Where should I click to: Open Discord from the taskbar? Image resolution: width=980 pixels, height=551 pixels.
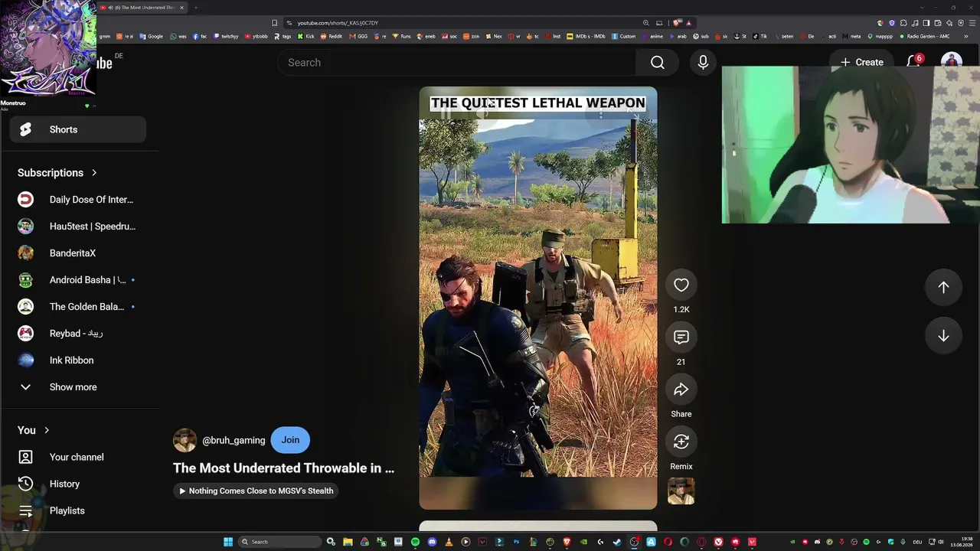tap(432, 542)
